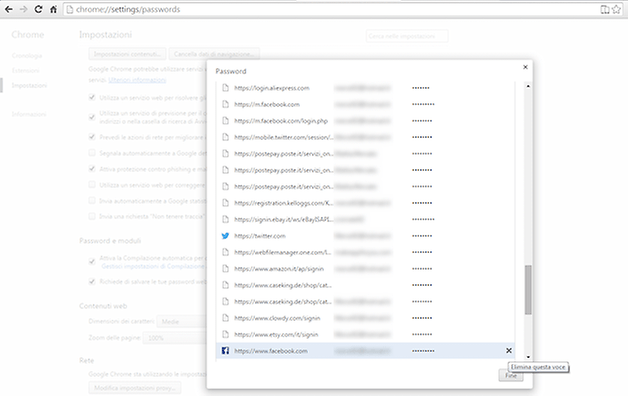Screen dimensions: 628x396
Task: Select the signin.ebay.it entry
Action: (x=365, y=219)
